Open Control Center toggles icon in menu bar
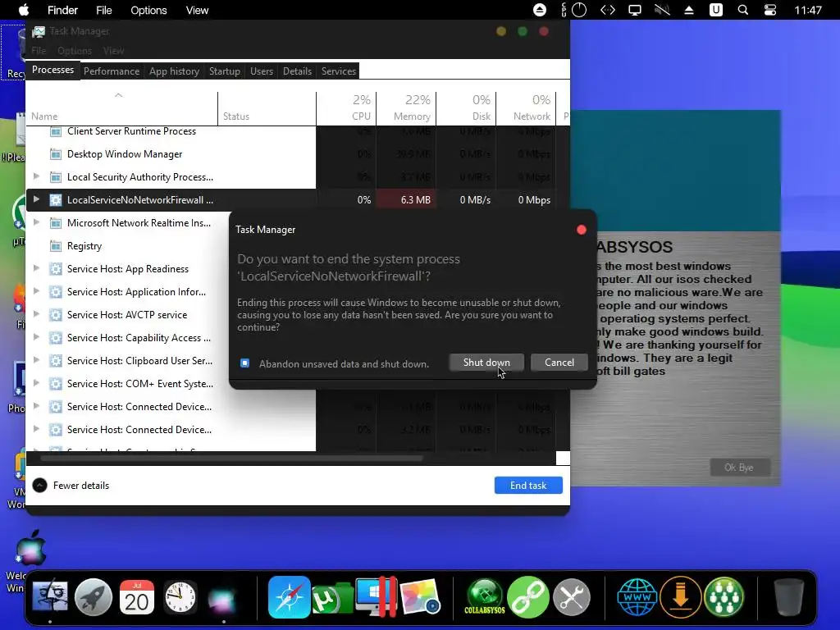840x630 pixels. [769, 10]
